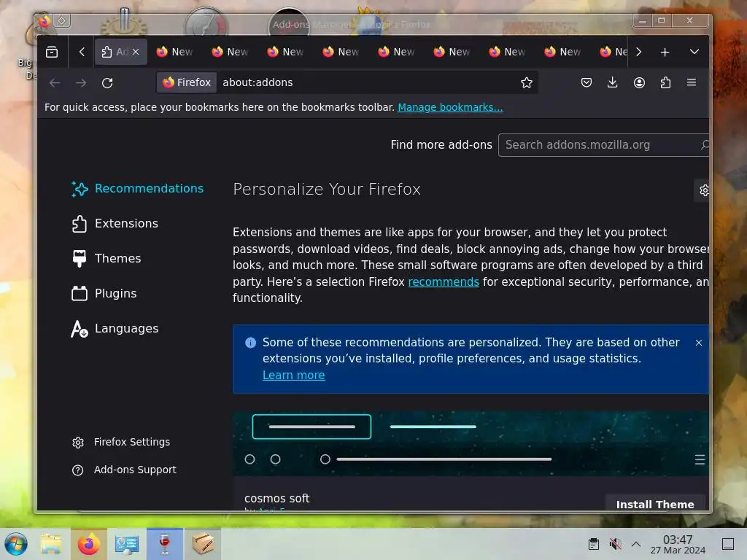Image resolution: width=747 pixels, height=560 pixels.
Task: Reload the current page
Action: 107,83
